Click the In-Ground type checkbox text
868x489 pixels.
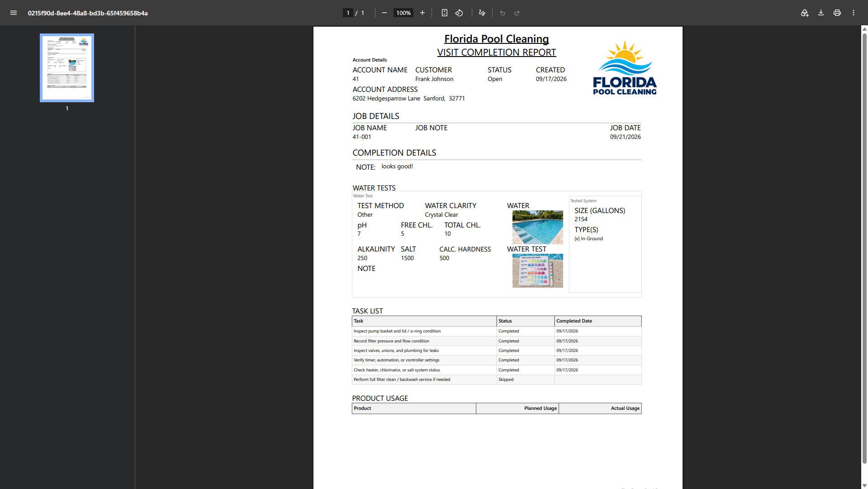click(588, 238)
